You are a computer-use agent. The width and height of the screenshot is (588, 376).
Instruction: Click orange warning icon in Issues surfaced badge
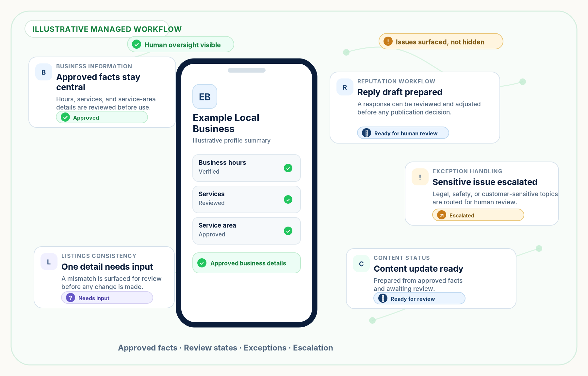(x=388, y=42)
